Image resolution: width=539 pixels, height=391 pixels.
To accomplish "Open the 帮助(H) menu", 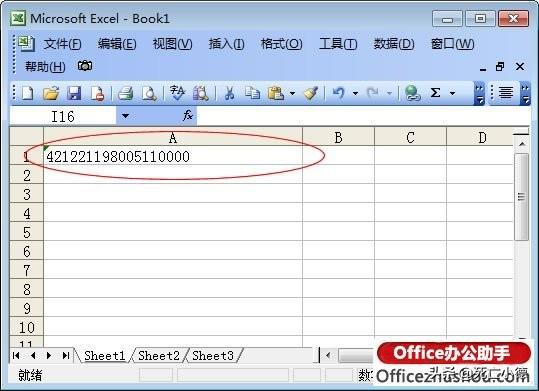I will (45, 66).
